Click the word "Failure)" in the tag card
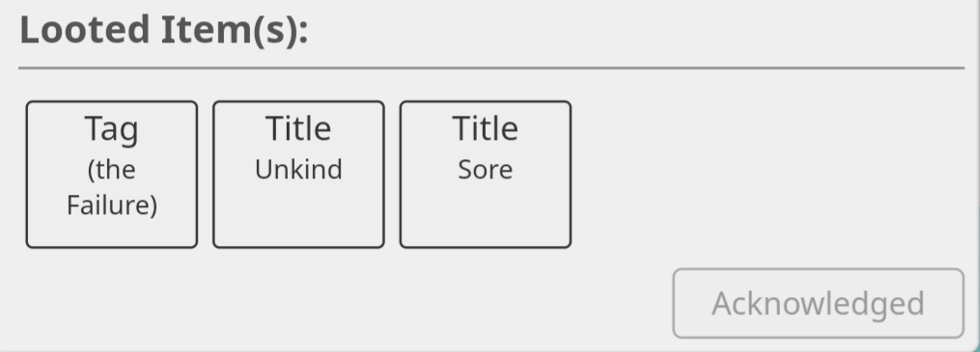Image resolution: width=980 pixels, height=352 pixels. pos(112,205)
